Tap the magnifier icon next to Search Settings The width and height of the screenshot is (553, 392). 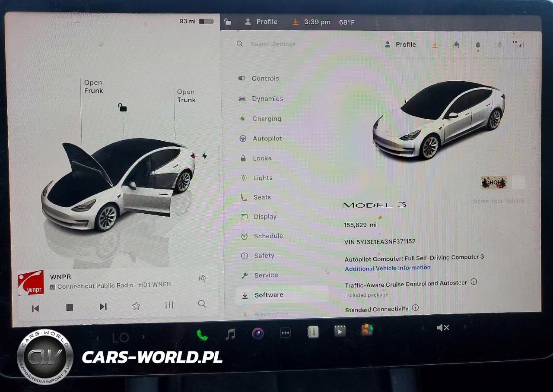coord(240,44)
